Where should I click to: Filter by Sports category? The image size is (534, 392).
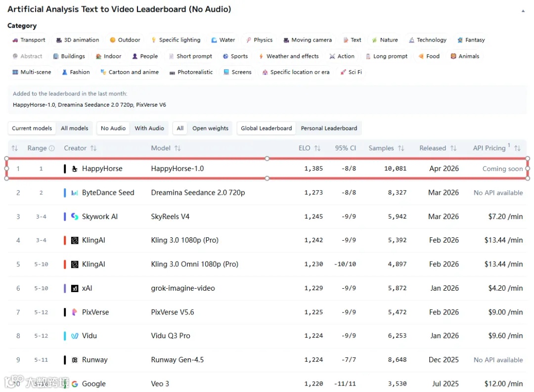point(236,56)
